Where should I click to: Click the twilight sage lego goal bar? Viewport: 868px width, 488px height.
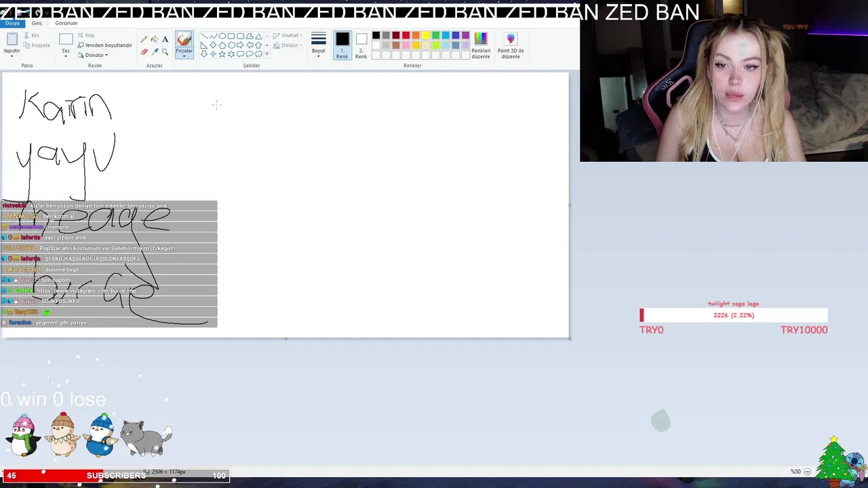[x=733, y=315]
